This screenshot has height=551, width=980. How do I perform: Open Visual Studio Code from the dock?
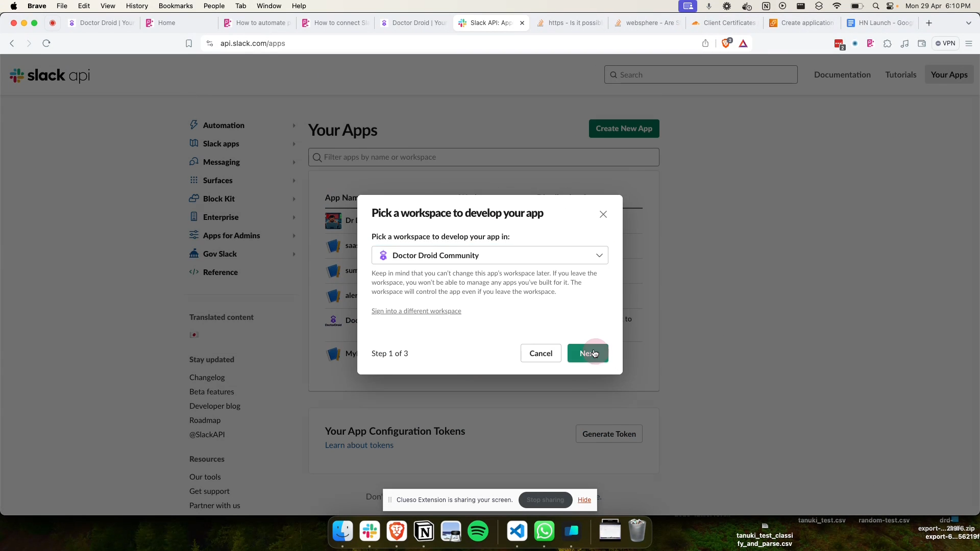517,531
